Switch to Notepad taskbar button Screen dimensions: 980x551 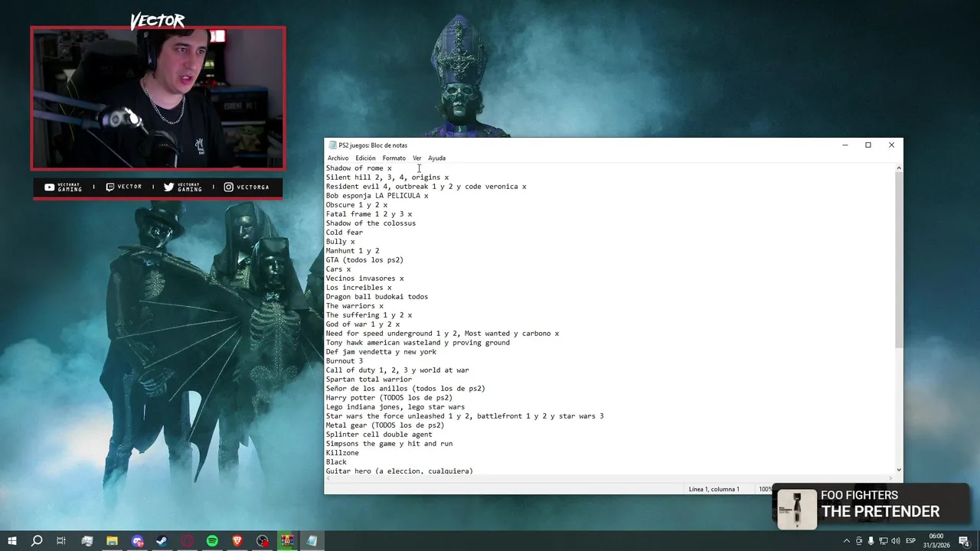(312, 541)
